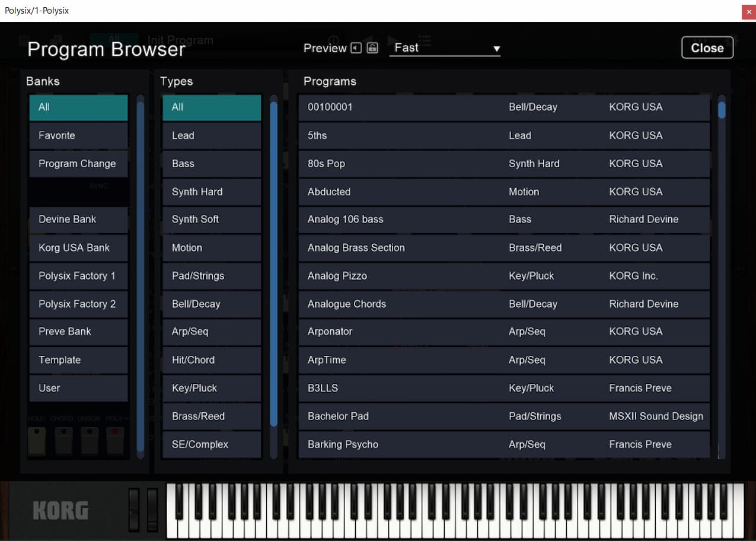This screenshot has height=541, width=756.
Task: Load the Analog Pizzo program
Action: point(505,276)
